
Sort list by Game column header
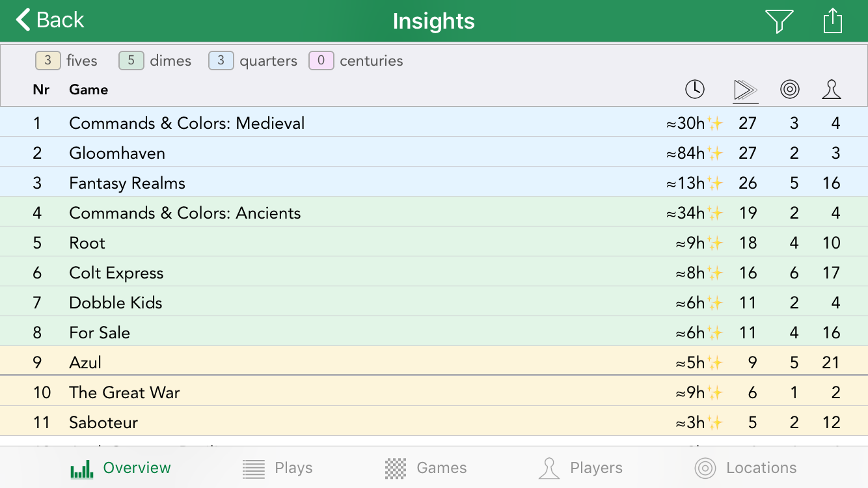pyautogui.click(x=88, y=89)
